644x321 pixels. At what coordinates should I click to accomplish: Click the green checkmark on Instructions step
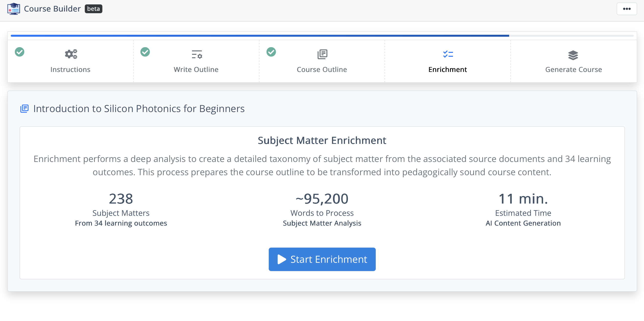tap(20, 52)
